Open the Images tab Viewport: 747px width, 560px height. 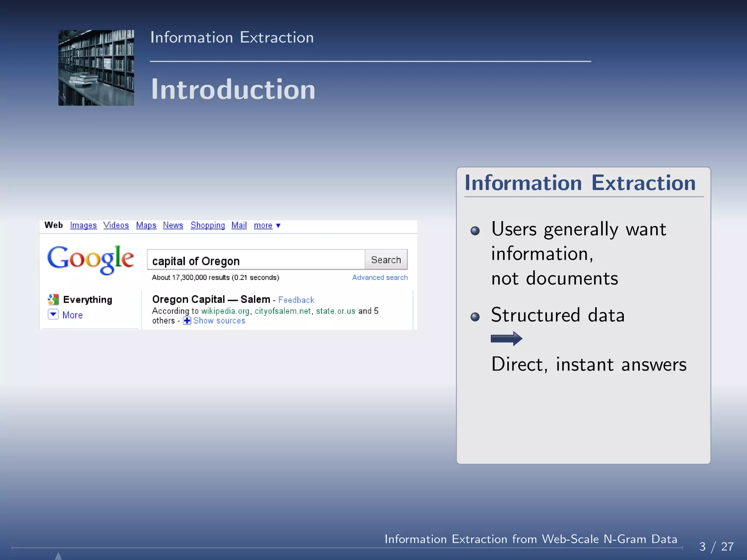tap(83, 225)
